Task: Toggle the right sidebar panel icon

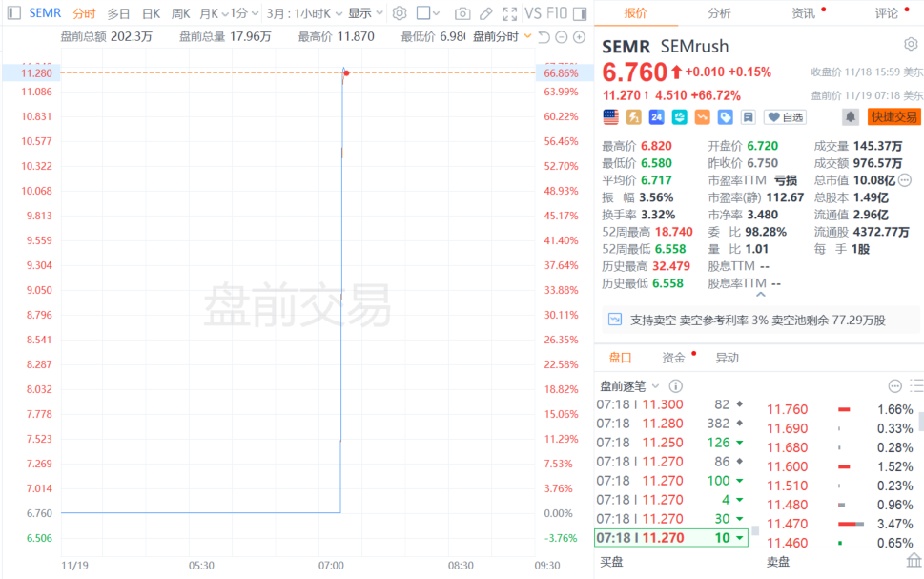Action: pos(580,13)
